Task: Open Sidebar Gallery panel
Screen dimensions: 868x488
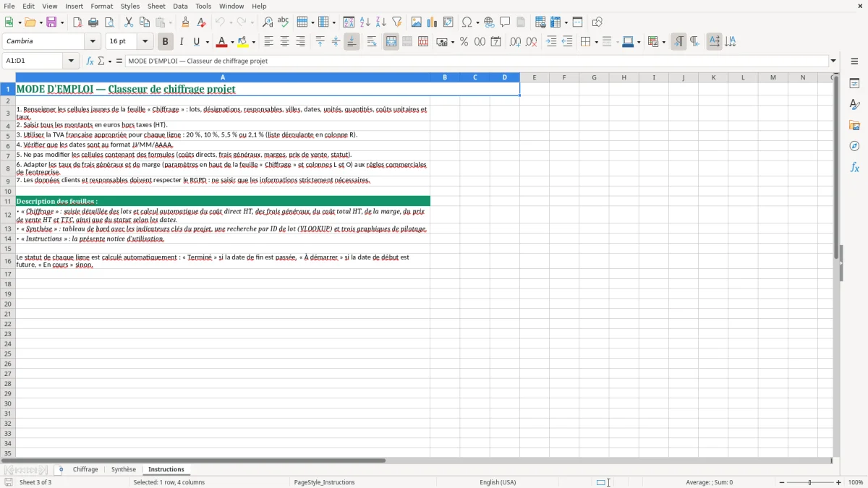Action: 854,125
